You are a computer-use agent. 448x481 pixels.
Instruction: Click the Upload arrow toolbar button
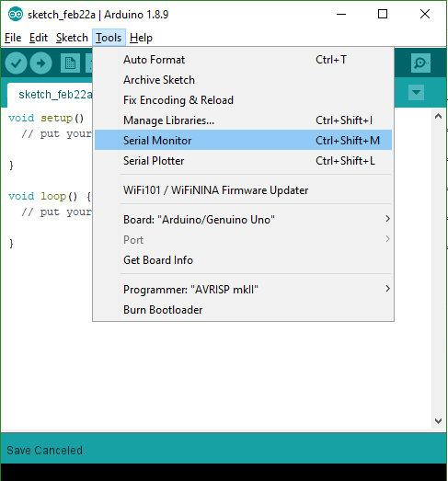[x=40, y=63]
